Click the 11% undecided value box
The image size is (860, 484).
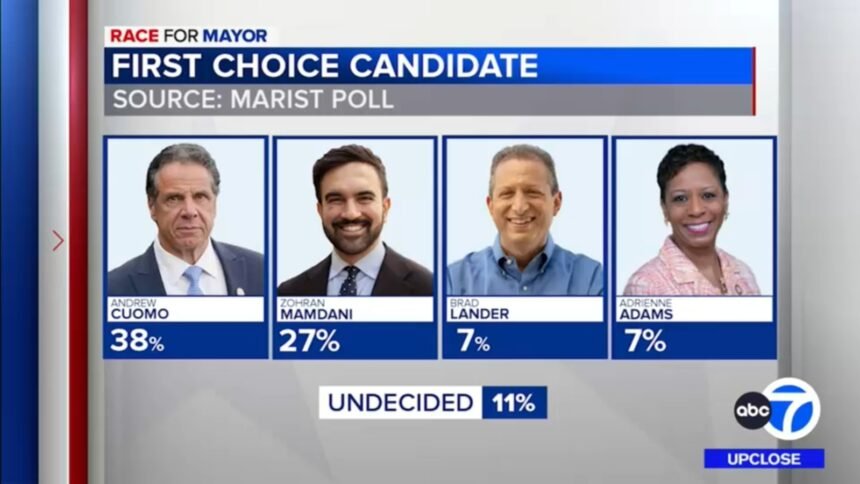[514, 403]
